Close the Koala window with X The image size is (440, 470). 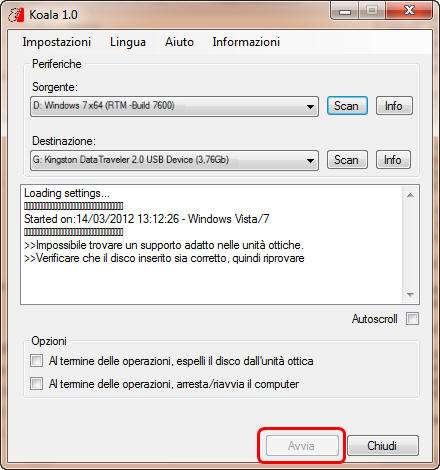(409, 11)
